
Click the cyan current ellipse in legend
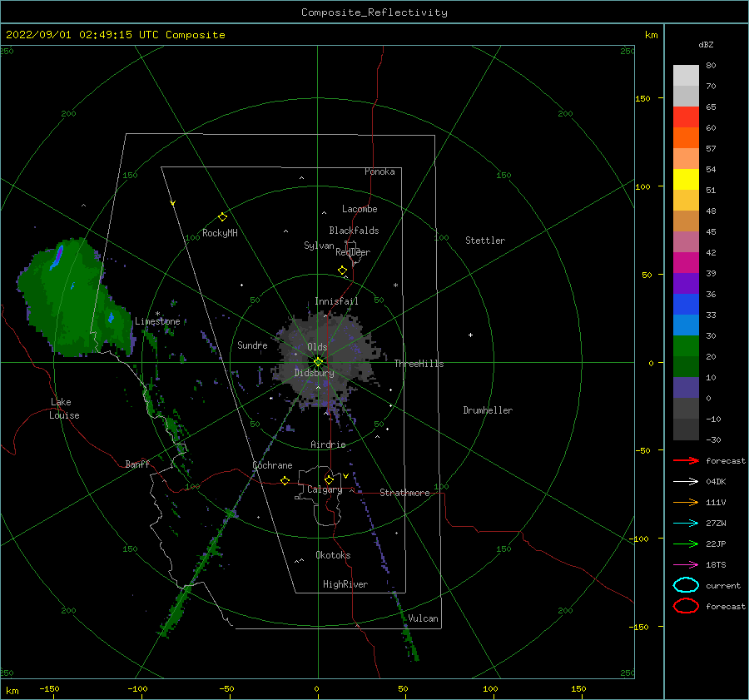click(686, 585)
